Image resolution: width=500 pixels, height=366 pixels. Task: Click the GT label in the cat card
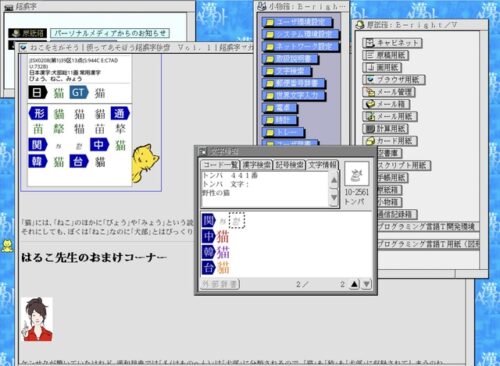point(79,92)
